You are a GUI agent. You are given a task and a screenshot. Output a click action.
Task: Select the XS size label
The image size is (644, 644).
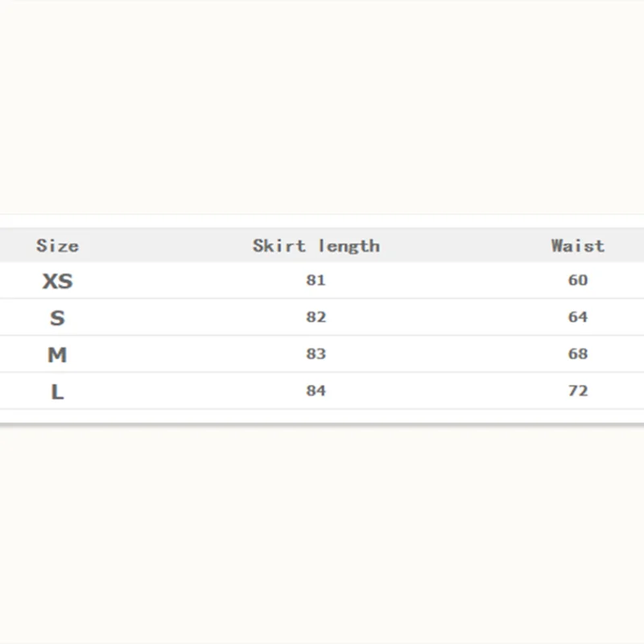[x=57, y=281]
